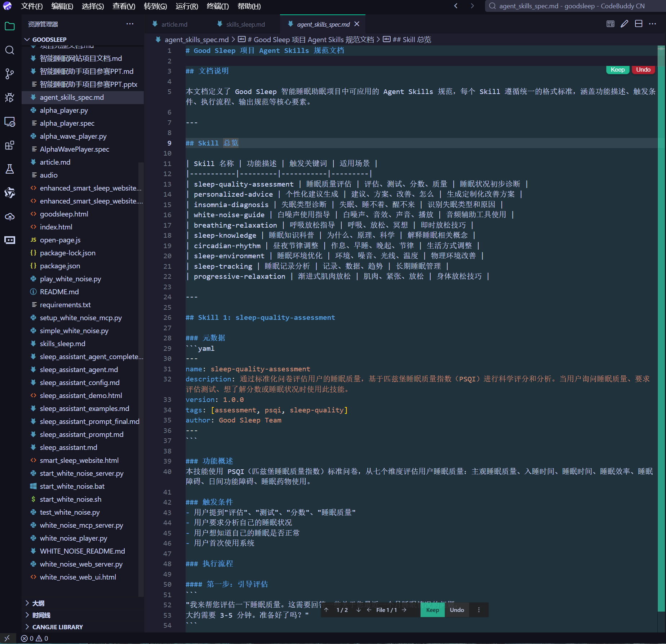Select agent_skills_spec.md in file tree
666x644 pixels.
[x=83, y=97]
